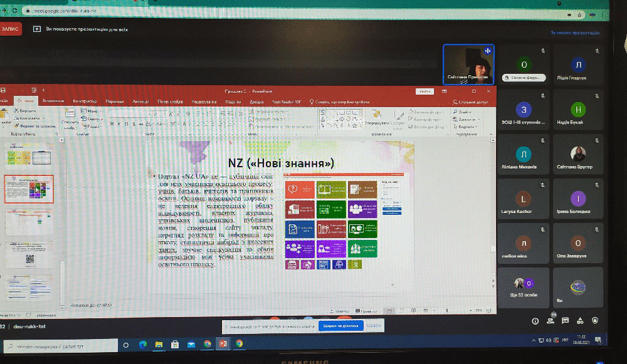Switch to normal view in PowerPoint status bar
This screenshot has height=364, width=627.
389,311
